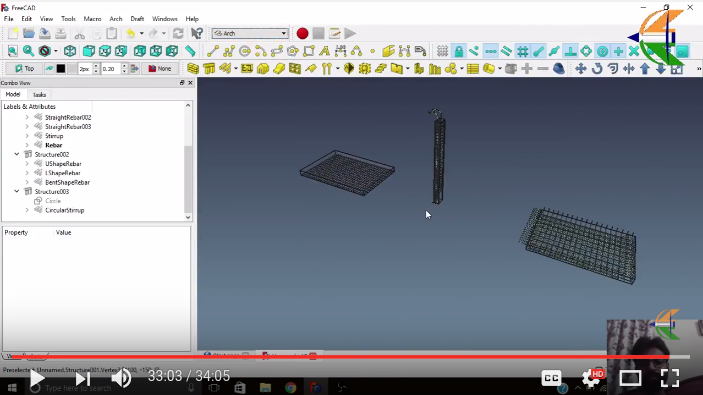Image resolution: width=703 pixels, height=395 pixels.
Task: Select the Arch Wall tool
Action: [x=193, y=69]
